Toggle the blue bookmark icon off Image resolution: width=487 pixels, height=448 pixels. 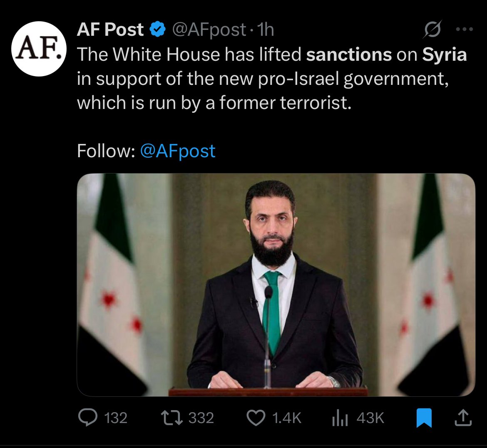[x=424, y=418]
